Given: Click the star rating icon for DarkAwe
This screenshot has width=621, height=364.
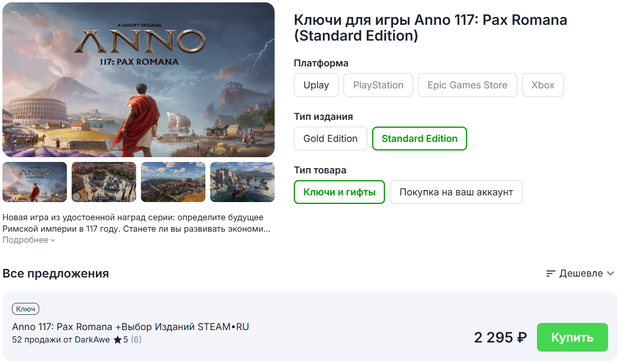Looking at the screenshot, I should coord(118,340).
